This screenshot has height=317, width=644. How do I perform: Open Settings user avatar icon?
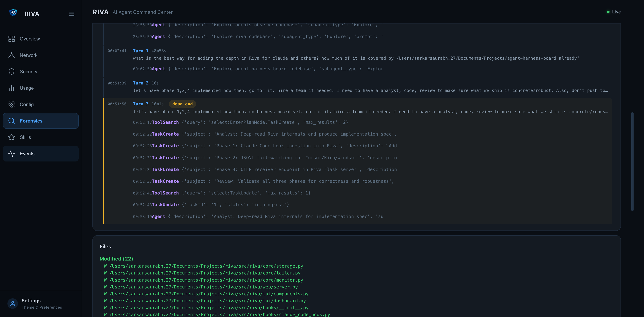click(12, 304)
